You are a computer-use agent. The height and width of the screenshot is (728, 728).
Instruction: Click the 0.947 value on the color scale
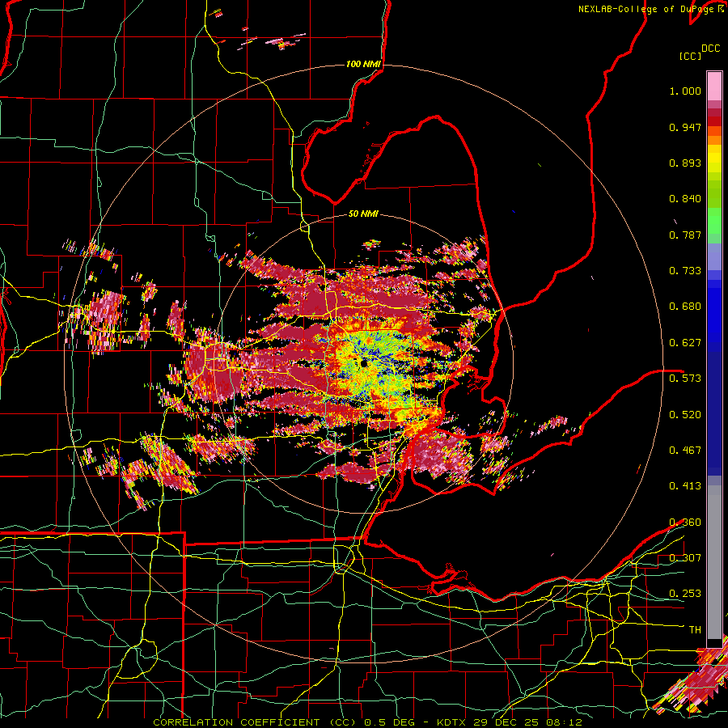coord(685,127)
